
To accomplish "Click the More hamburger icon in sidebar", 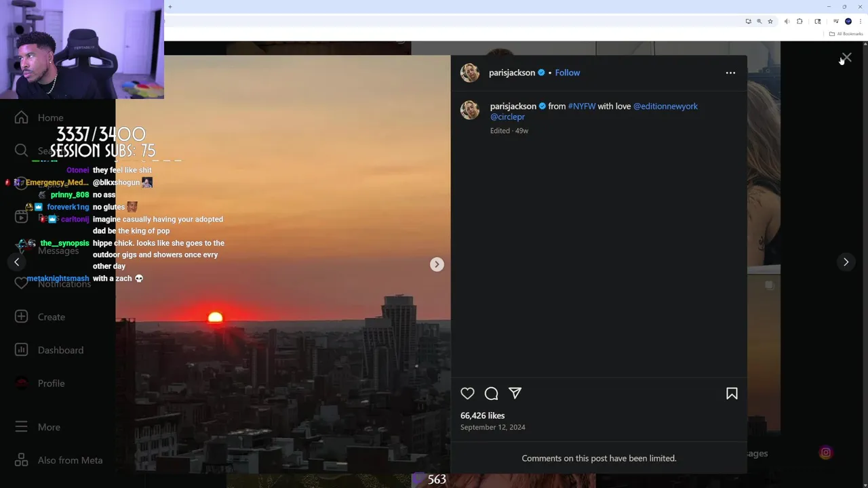I will click(21, 427).
